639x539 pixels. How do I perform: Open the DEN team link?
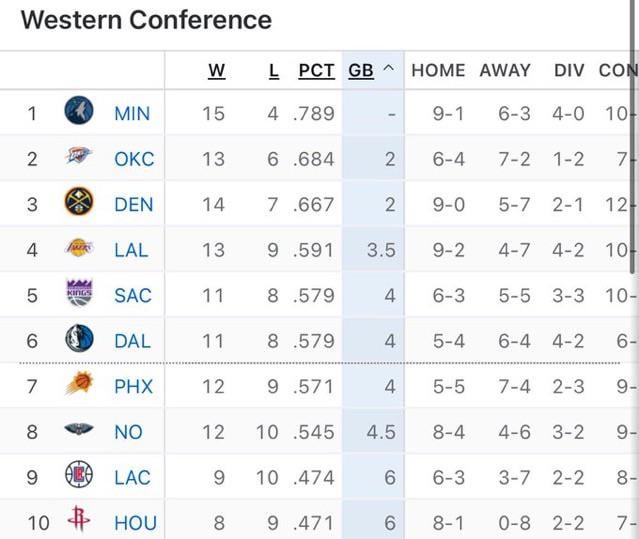point(134,204)
